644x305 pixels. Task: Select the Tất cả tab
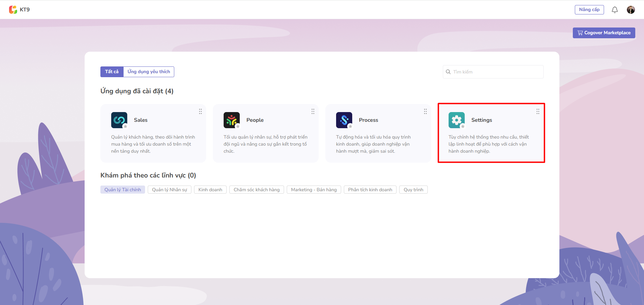112,72
